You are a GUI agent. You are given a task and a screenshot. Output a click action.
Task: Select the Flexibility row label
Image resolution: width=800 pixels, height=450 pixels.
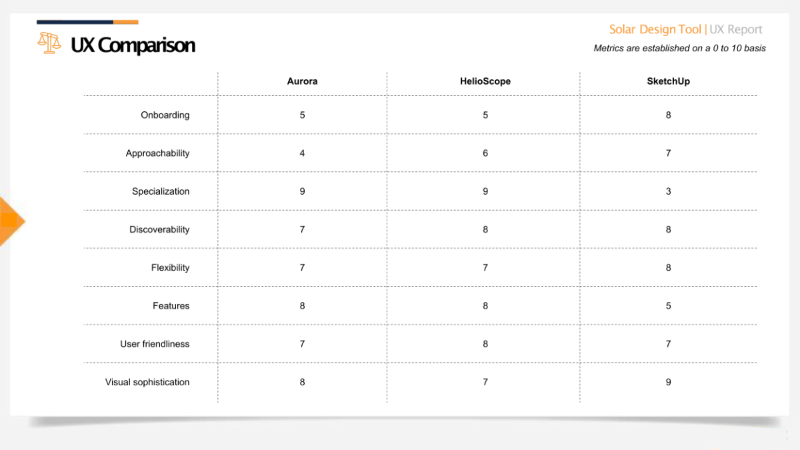point(170,268)
